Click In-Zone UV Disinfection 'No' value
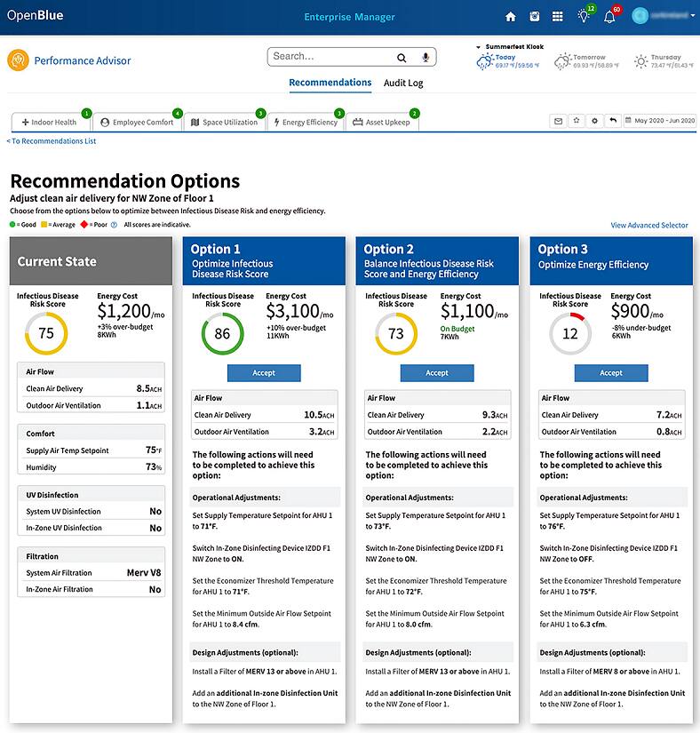 (155, 528)
